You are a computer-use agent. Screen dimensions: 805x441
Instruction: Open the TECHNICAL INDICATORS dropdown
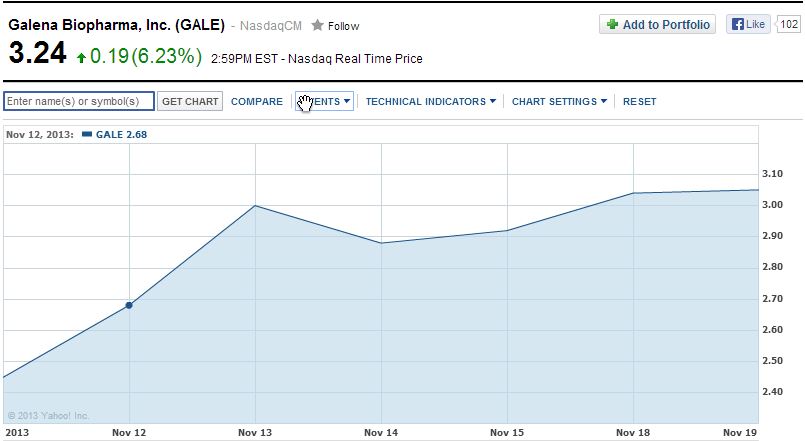tap(430, 102)
